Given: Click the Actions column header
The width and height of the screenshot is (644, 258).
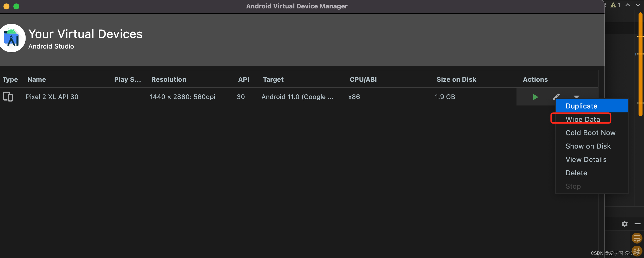Looking at the screenshot, I should tap(535, 79).
